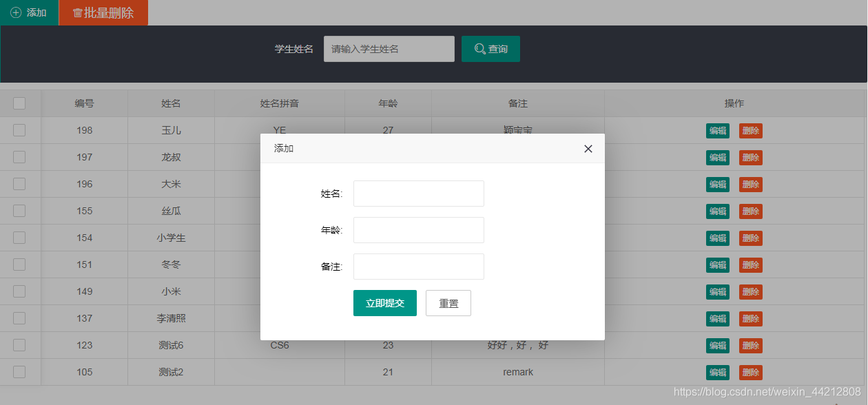The image size is (868, 405).
Task: Click the 请输入学生姓名 search input box
Action: 389,48
